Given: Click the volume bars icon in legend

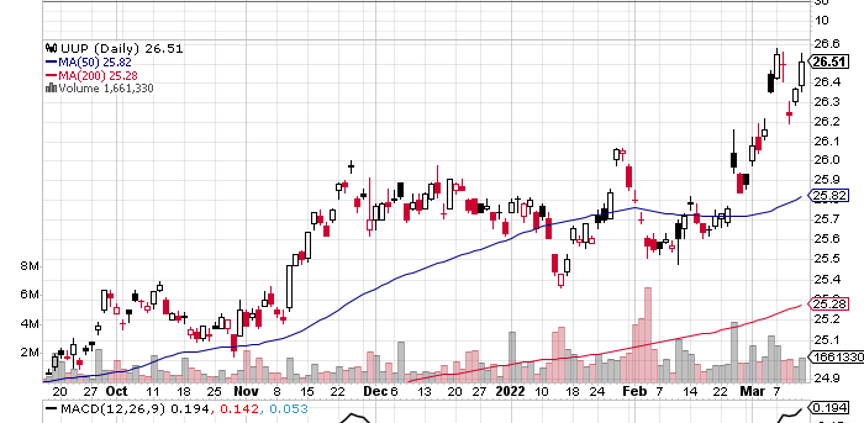Looking at the screenshot, I should (52, 88).
